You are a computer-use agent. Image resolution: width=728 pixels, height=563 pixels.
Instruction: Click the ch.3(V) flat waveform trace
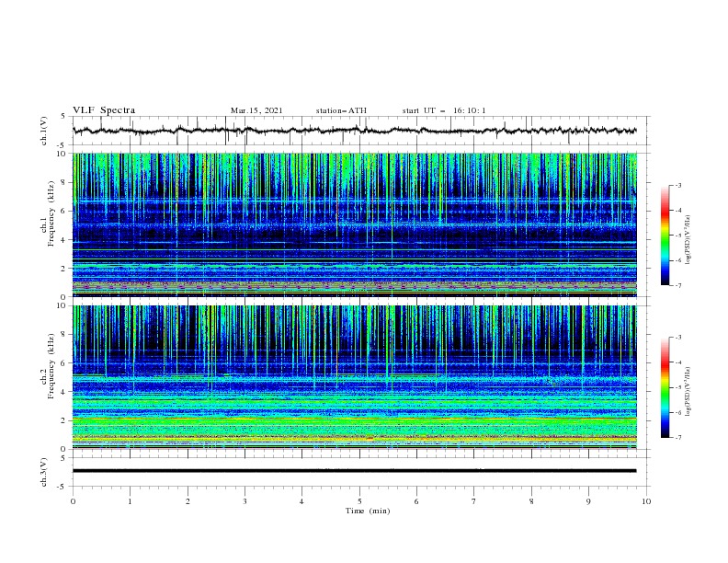(x=355, y=471)
